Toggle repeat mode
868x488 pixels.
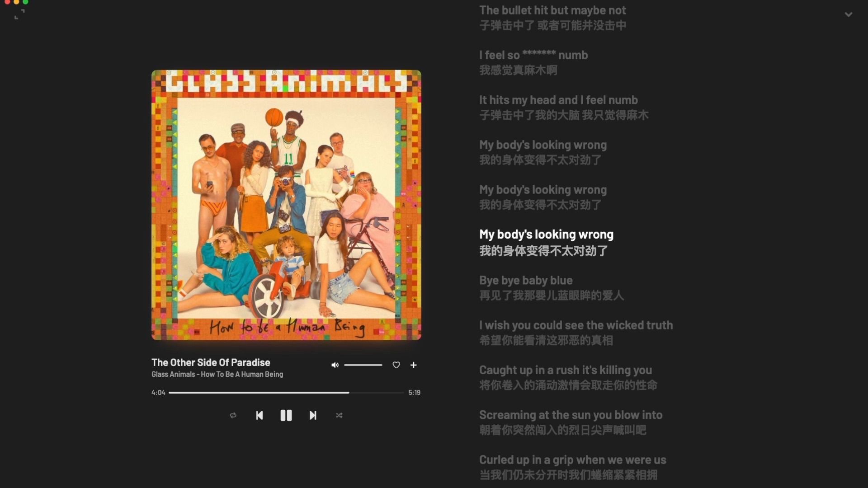point(233,415)
